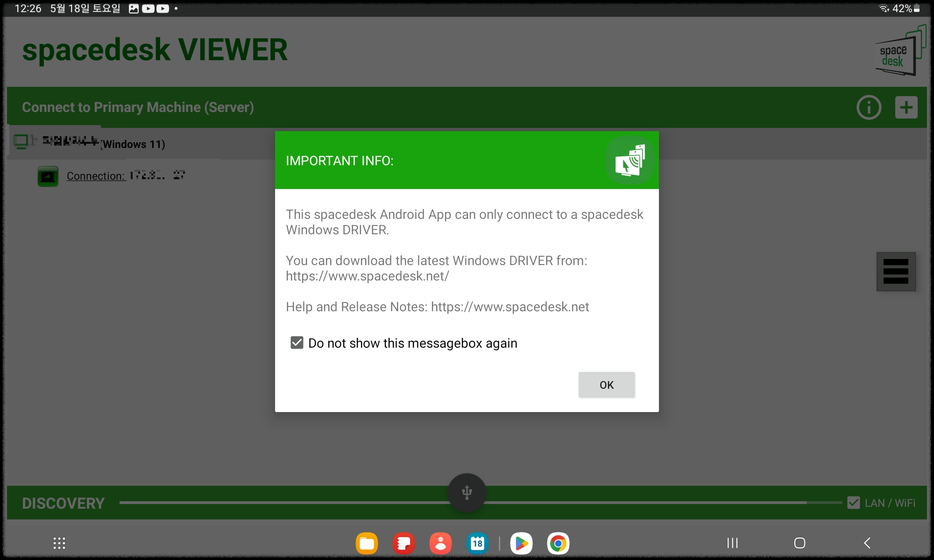Image resolution: width=934 pixels, height=560 pixels.
Task: Tap the home navigation button
Action: pos(800,543)
